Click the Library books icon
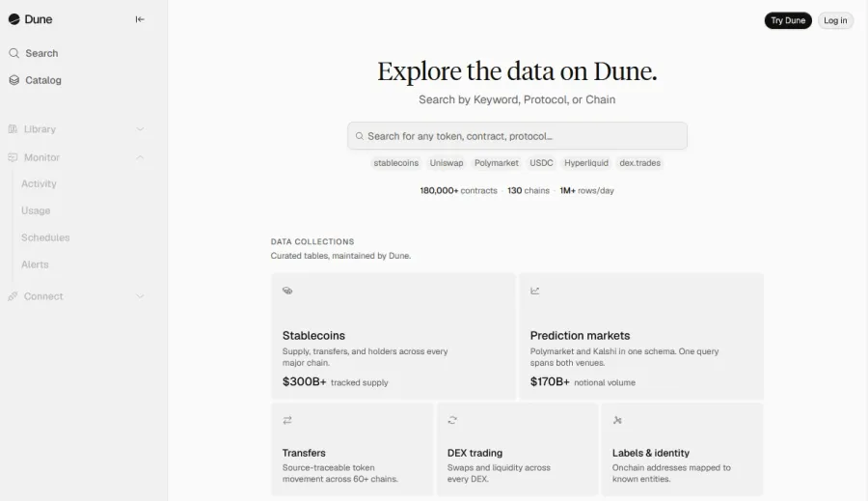Viewport: 868px width, 501px height. coord(13,129)
